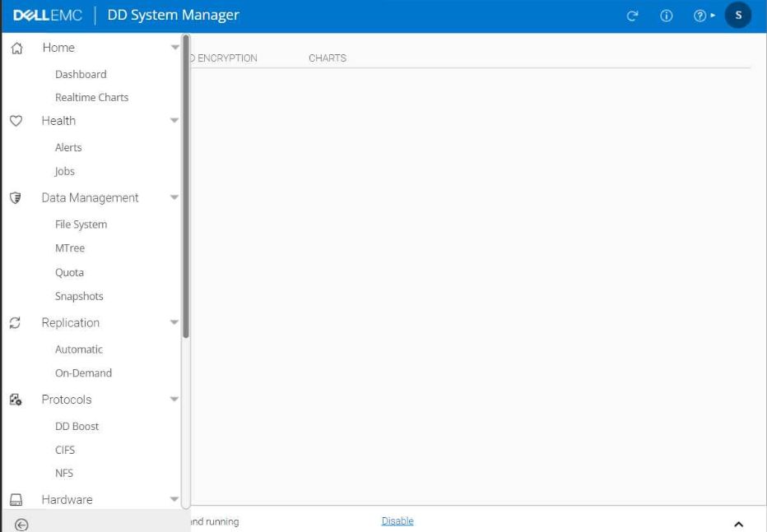Click the Dell EMC logo
Screen dimensions: 767x532
(x=48, y=15)
